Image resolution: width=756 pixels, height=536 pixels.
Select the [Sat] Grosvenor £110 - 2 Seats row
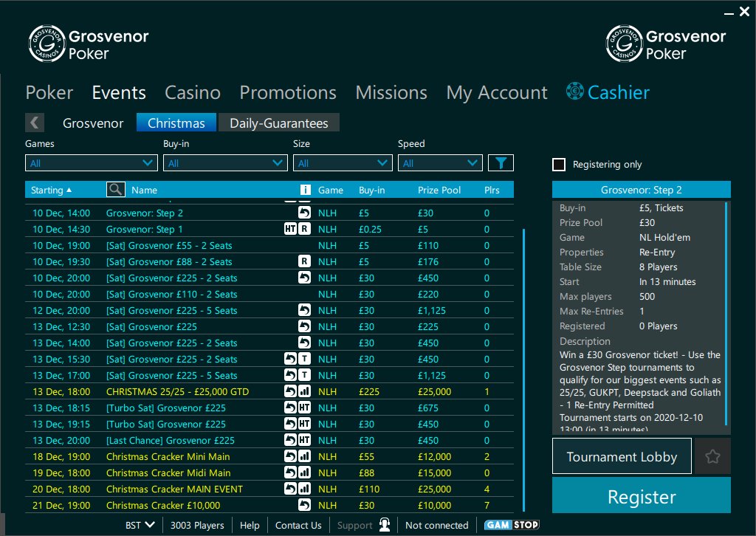269,294
